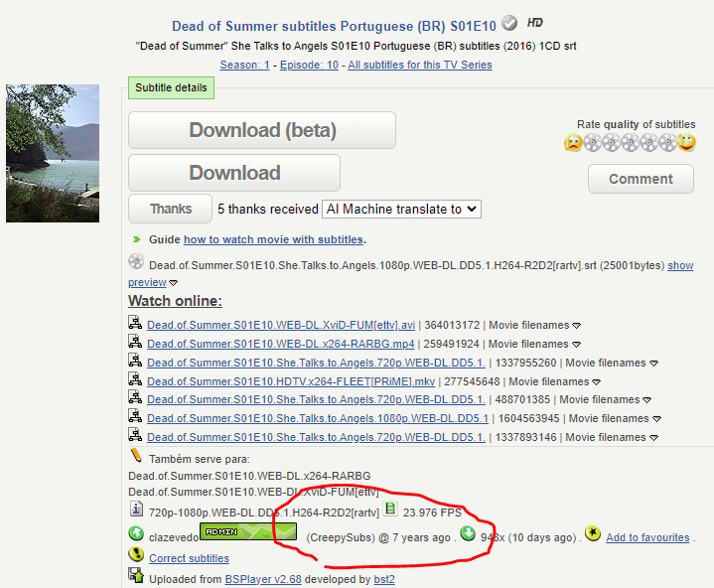Click the lake poster thumbnail image
Screen dimensions: 714x588
click(53, 154)
